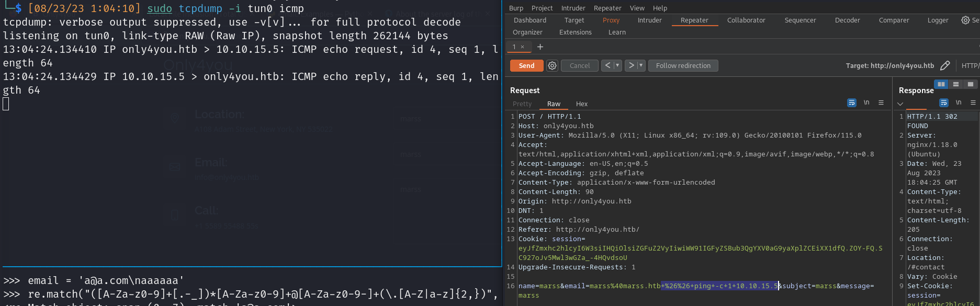The image size is (980, 306).
Task: Click the Follow redirection button
Action: 683,65
